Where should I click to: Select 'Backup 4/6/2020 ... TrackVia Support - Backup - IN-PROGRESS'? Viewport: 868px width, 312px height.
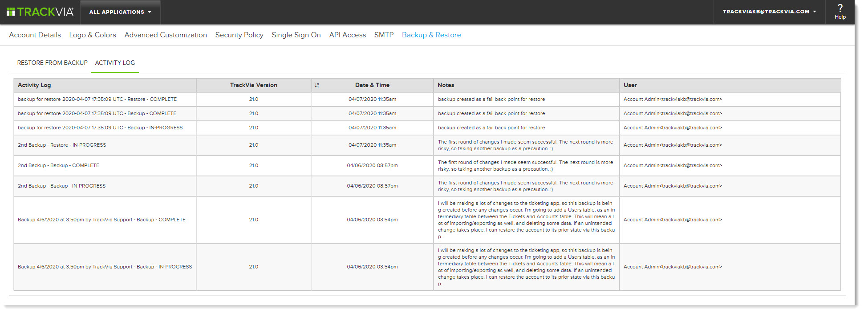[105, 267]
